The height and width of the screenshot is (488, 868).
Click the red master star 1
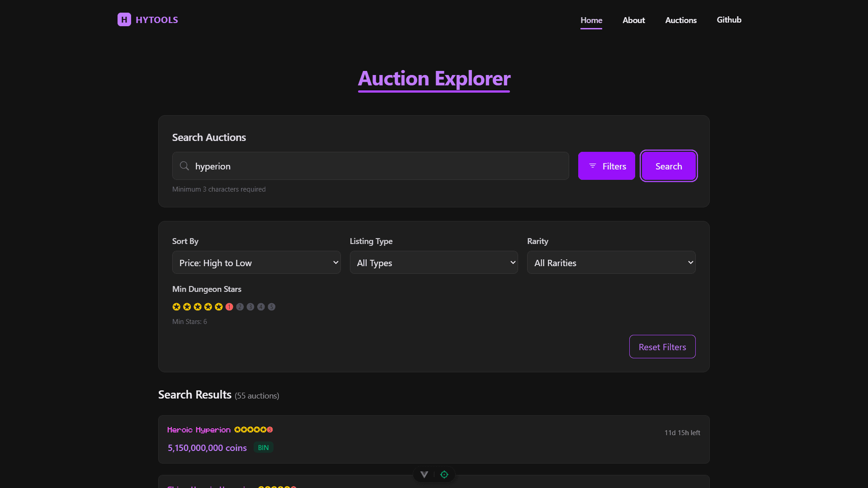229,307
